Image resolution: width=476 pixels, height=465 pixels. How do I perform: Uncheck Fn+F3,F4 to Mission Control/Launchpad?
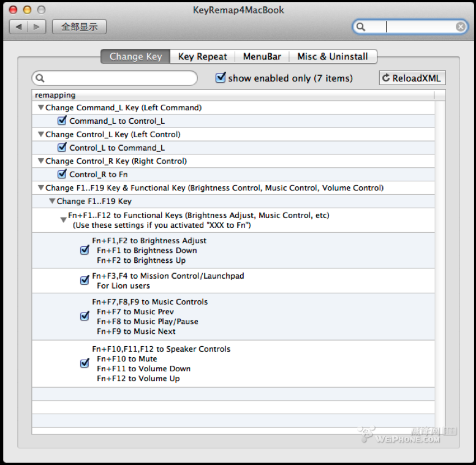[x=85, y=281]
